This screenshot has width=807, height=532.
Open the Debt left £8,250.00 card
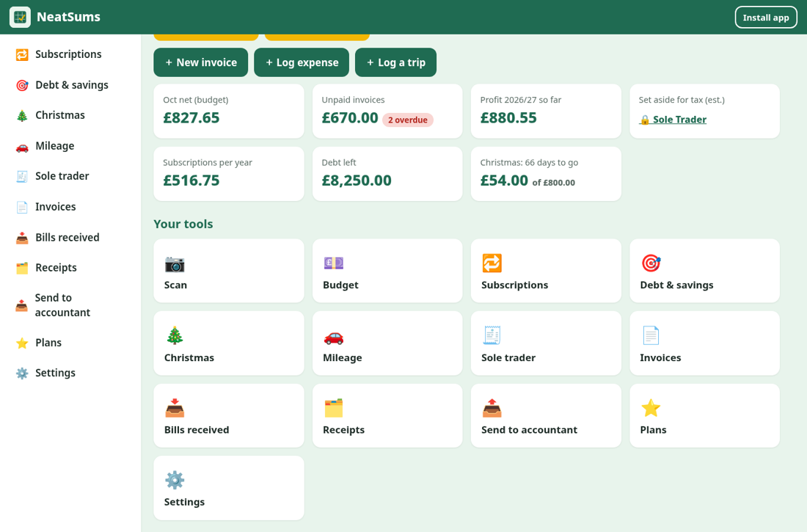tap(387, 174)
